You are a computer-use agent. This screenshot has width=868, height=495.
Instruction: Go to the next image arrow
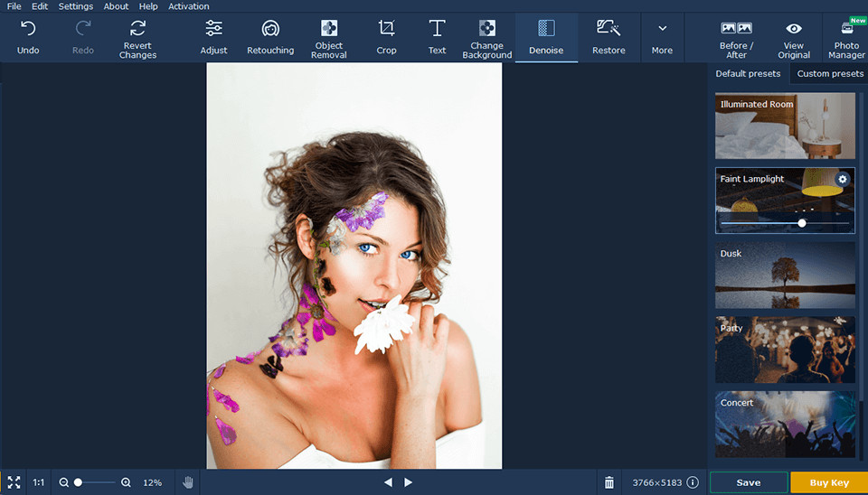(x=409, y=482)
